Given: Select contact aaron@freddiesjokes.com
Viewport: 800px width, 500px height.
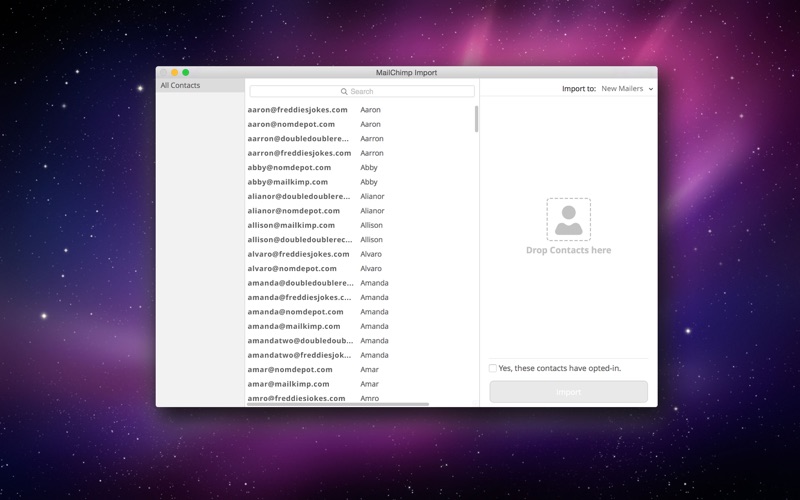Looking at the screenshot, I should 298,110.
